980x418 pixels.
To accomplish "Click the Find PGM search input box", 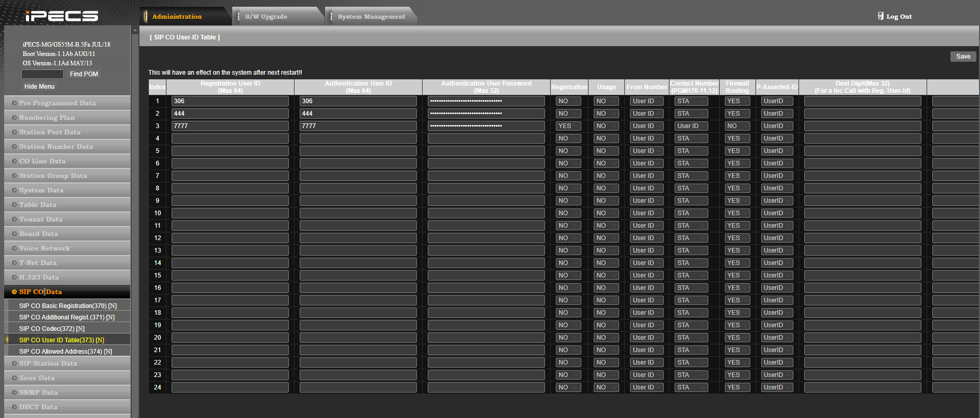I will point(43,74).
